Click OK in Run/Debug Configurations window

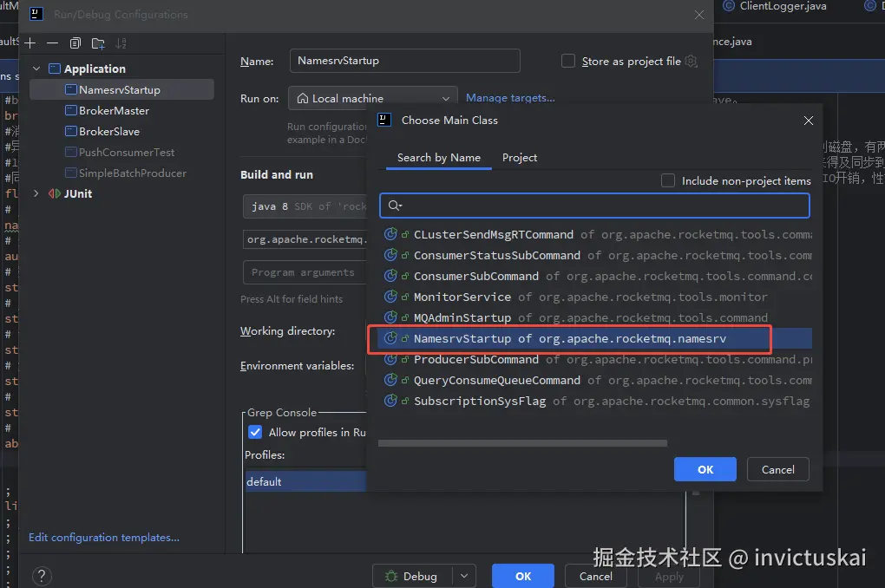(x=522, y=576)
